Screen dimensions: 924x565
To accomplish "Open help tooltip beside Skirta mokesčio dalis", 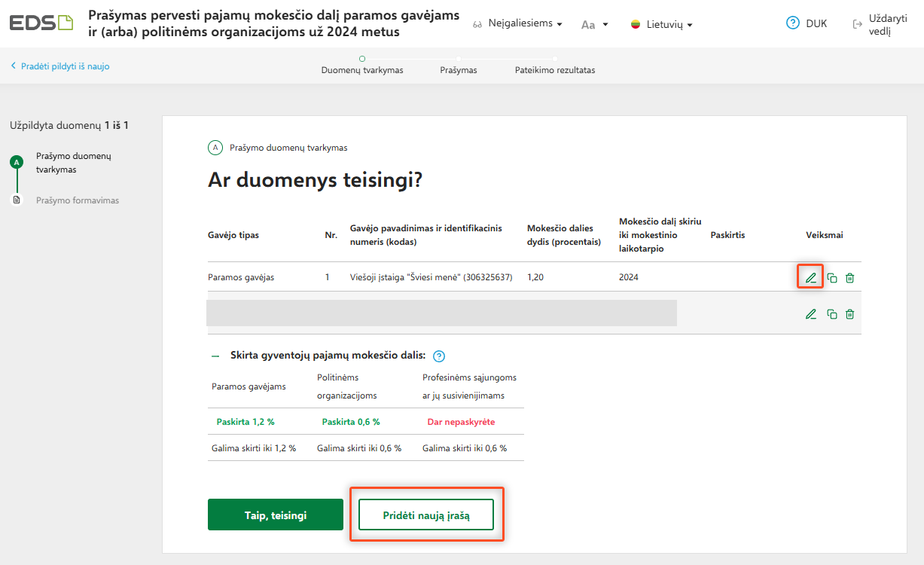I will click(440, 356).
